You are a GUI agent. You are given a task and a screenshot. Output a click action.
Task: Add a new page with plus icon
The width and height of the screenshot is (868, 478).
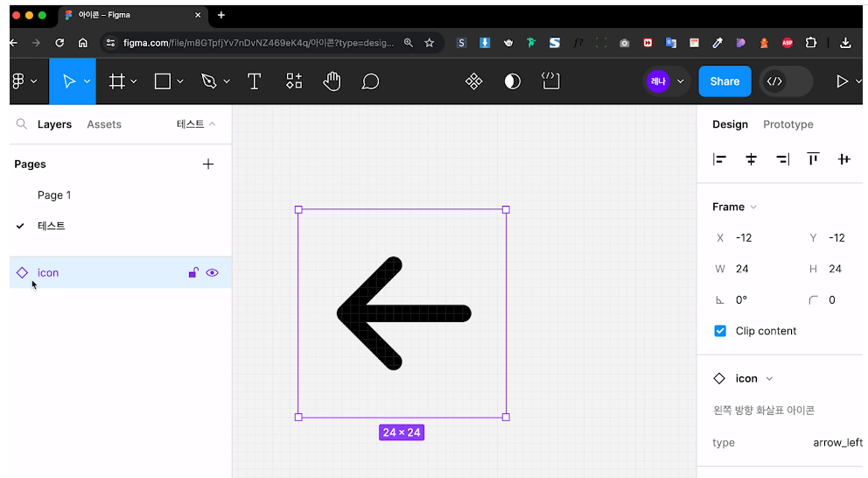pos(208,164)
